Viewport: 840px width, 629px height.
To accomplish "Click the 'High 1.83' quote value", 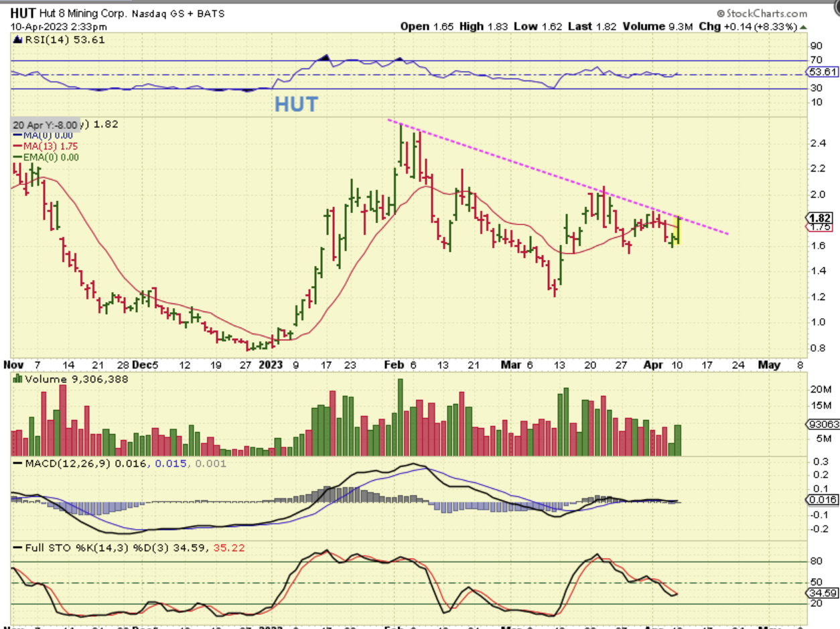I will point(484,27).
